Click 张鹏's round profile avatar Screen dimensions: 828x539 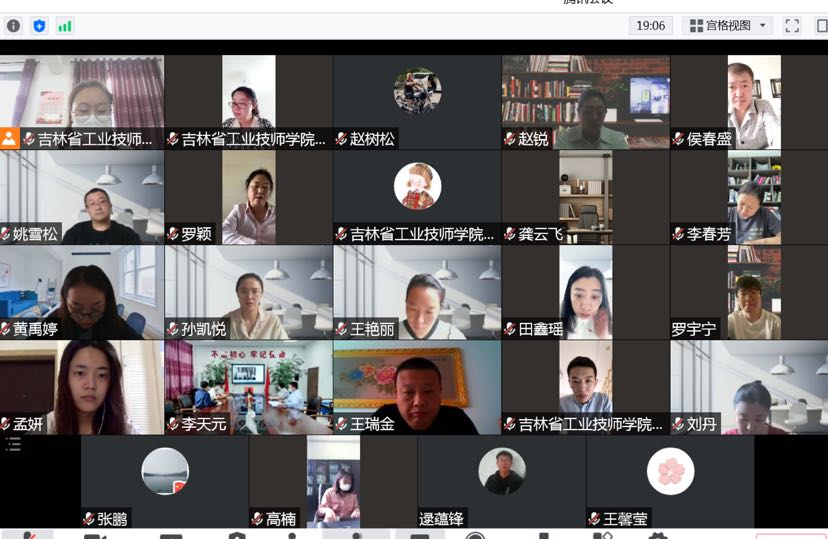tap(165, 471)
